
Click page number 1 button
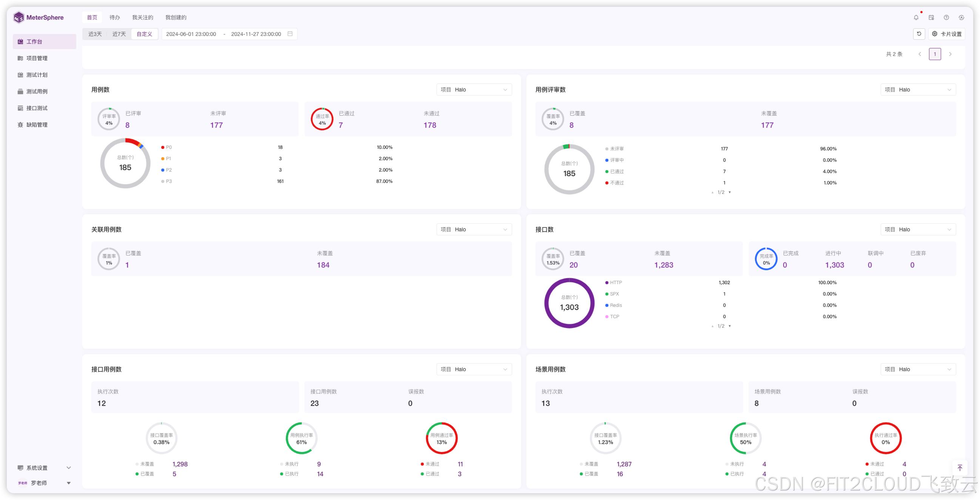tap(935, 54)
